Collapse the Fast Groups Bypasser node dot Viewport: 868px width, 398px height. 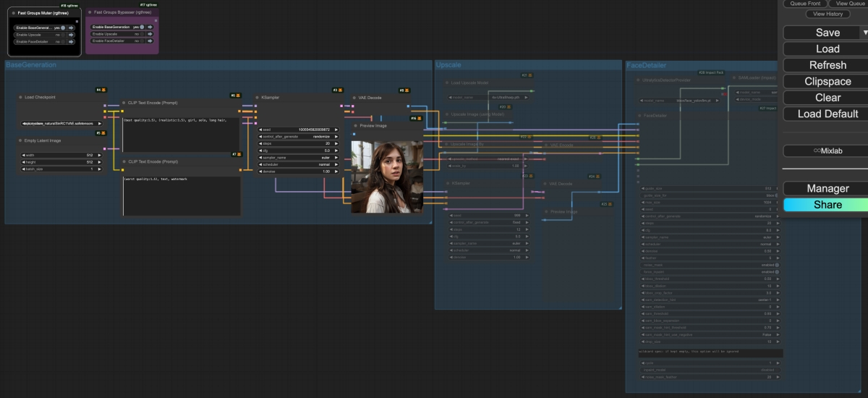tap(90, 12)
